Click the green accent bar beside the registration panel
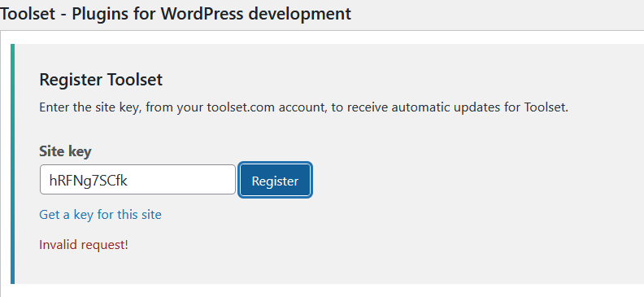The width and height of the screenshot is (644, 297). point(12,164)
